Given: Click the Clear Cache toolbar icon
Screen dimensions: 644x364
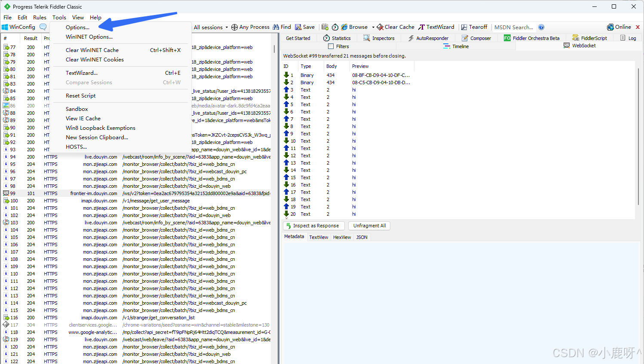Looking at the screenshot, I should [x=395, y=27].
